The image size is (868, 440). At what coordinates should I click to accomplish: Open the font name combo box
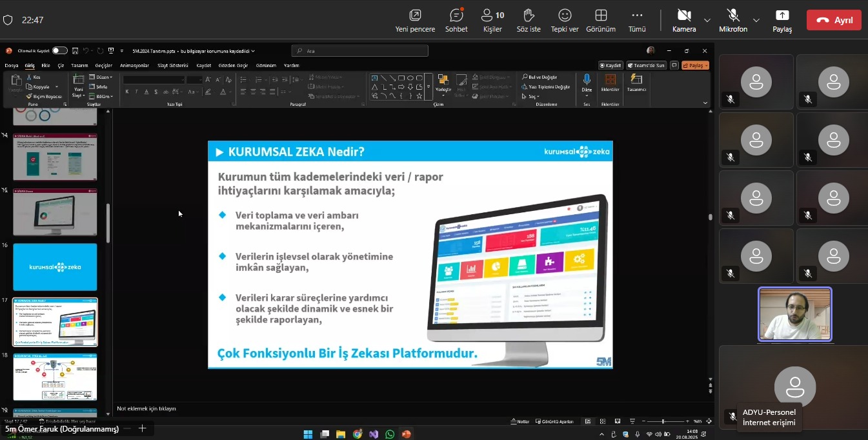(x=154, y=80)
